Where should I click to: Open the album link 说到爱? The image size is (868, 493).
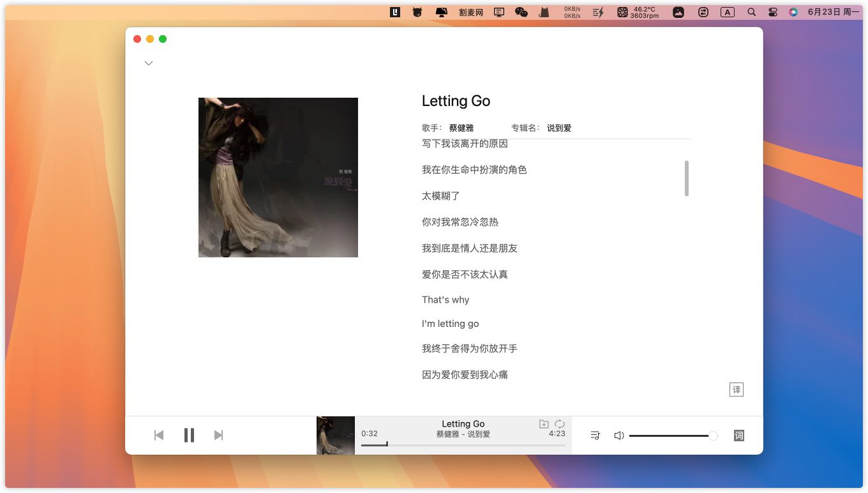coord(559,128)
